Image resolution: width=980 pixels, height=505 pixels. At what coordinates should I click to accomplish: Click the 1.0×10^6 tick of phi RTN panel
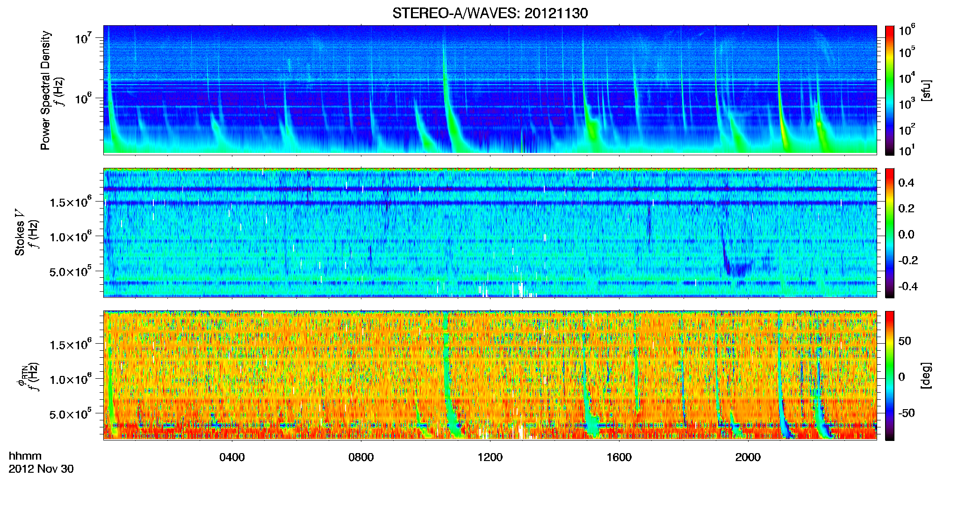pyautogui.click(x=71, y=379)
